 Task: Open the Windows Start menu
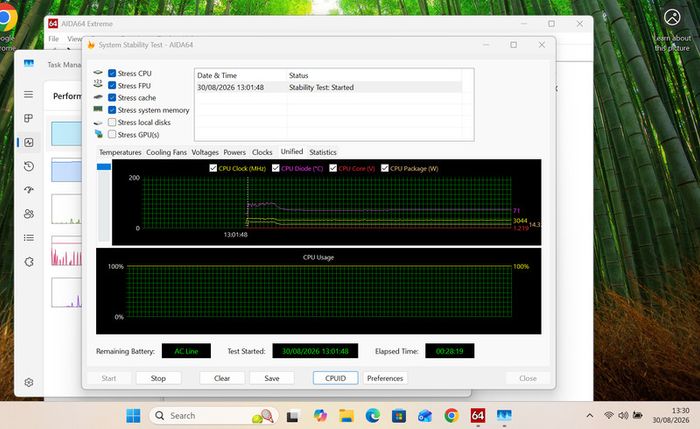[x=133, y=416]
